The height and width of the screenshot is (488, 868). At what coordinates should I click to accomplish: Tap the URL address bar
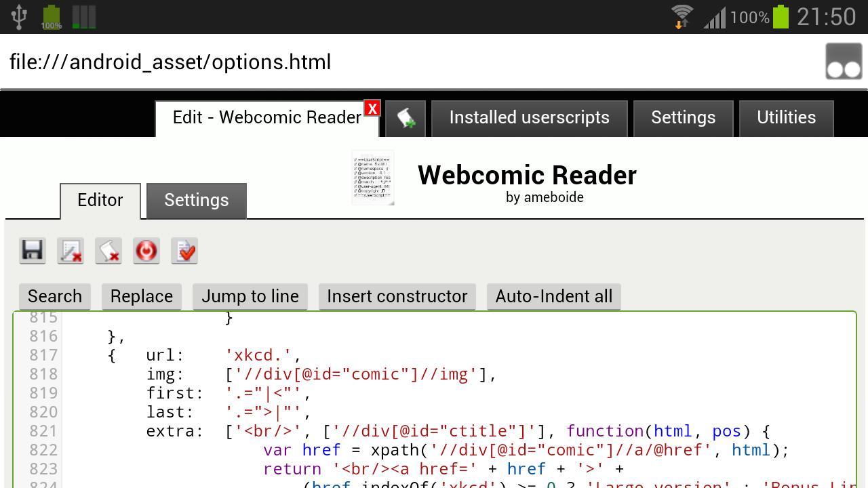[407, 62]
